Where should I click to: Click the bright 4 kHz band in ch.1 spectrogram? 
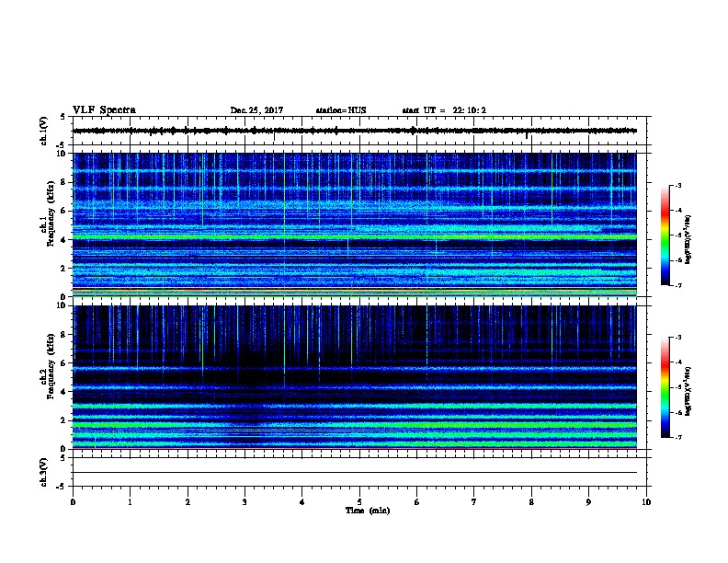click(355, 237)
